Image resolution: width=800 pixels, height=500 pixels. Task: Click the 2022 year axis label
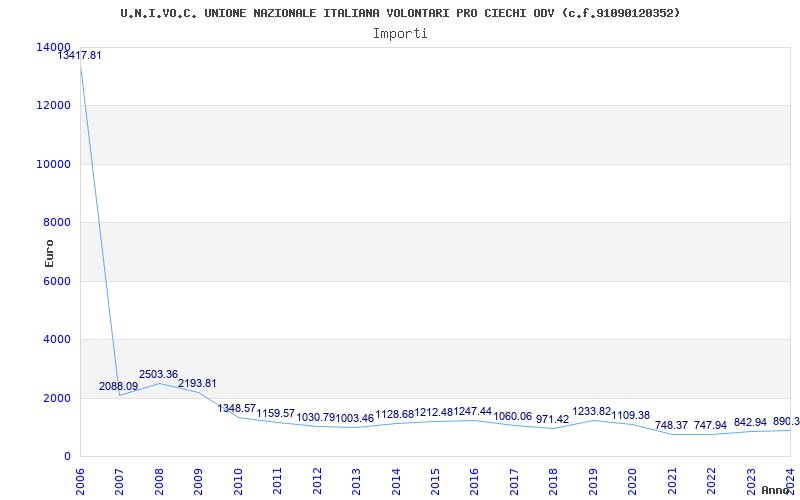(711, 482)
